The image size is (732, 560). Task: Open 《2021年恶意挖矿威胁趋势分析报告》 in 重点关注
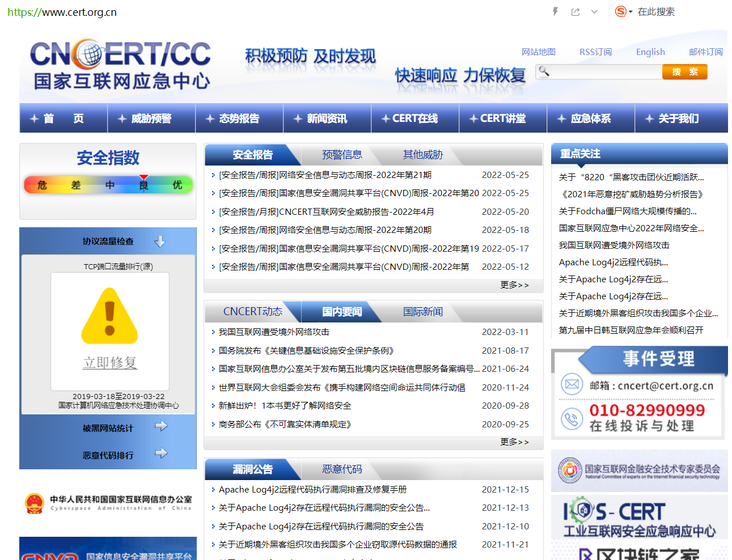633,194
